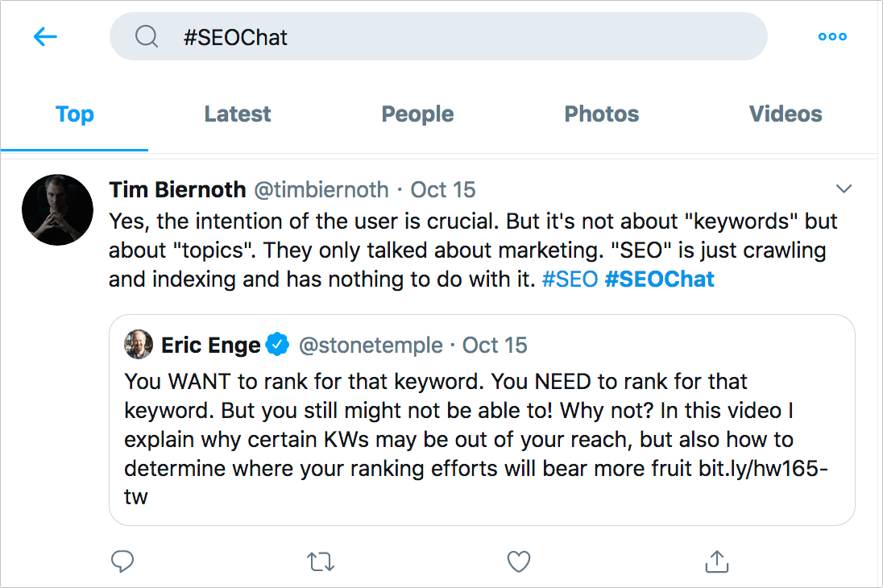
Task: Click the search magnifier icon
Action: pos(146,36)
